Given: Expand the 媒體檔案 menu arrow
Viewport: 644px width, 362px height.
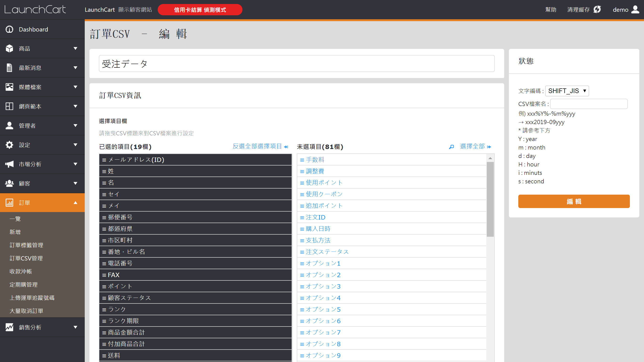Looking at the screenshot, I should click(x=75, y=87).
